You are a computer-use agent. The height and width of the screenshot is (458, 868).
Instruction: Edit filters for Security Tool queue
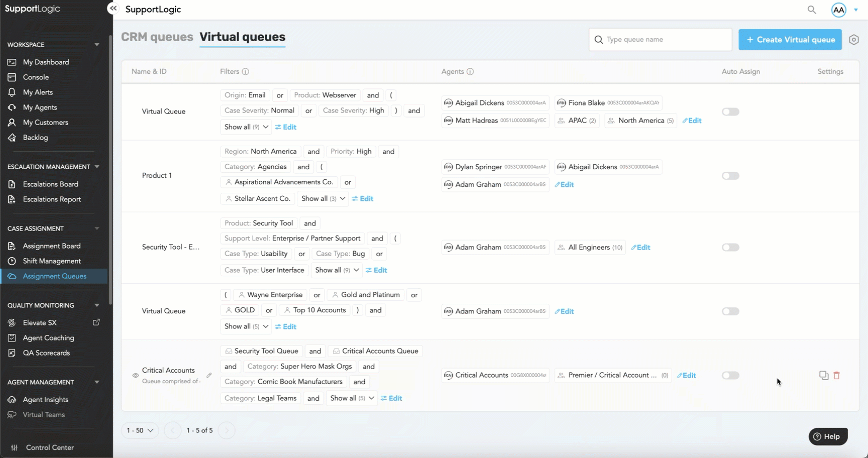coord(376,270)
